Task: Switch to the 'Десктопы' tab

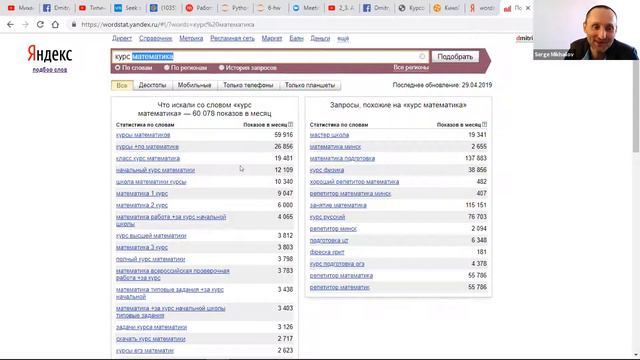Action: point(152,85)
